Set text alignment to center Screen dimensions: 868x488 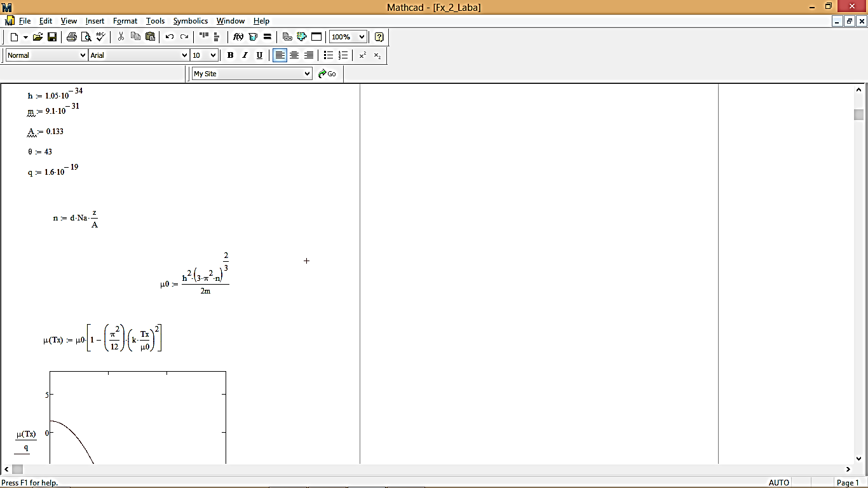(294, 55)
